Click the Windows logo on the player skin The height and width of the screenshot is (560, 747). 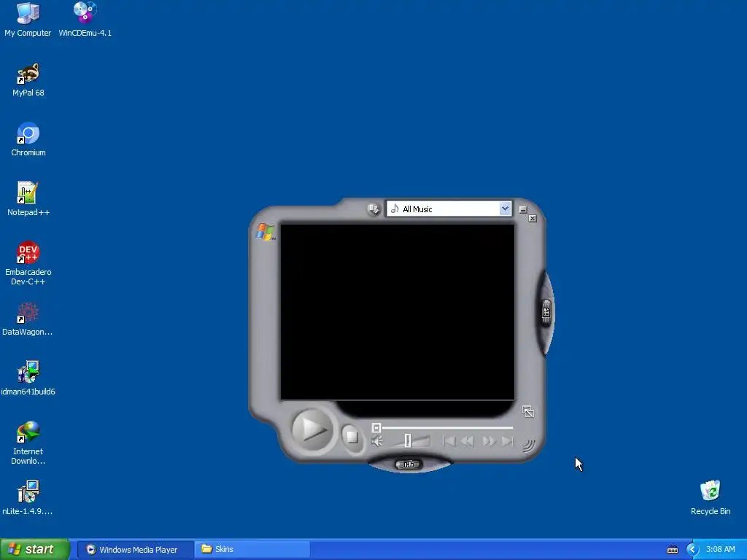(266, 232)
